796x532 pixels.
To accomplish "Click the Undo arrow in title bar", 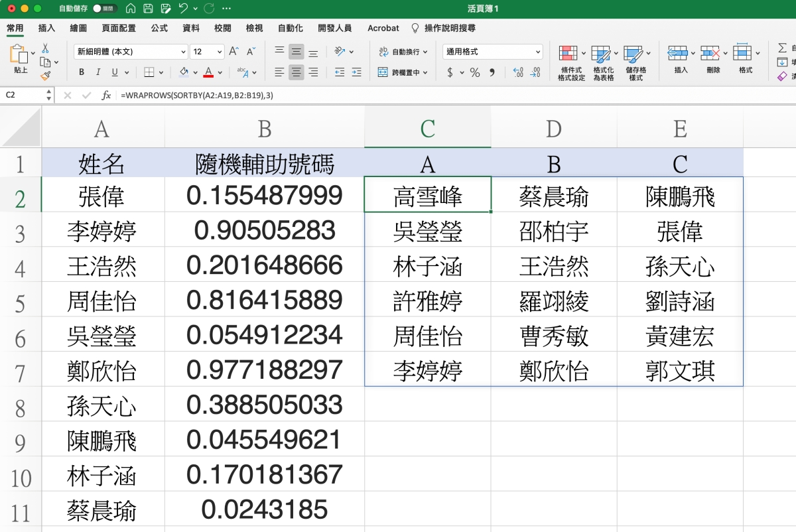I will point(183,9).
